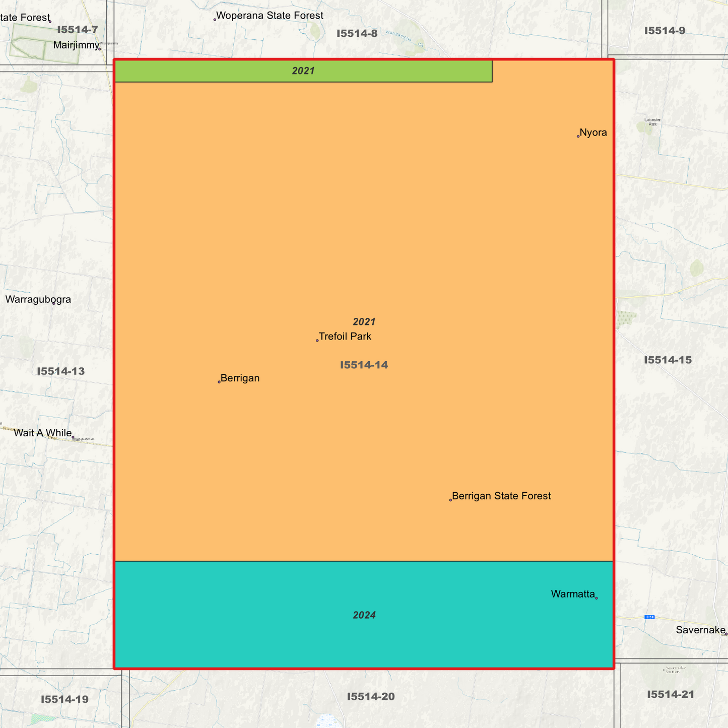This screenshot has width=728, height=728.
Task: Click the I5514-20 map sheet label
Action: point(371,697)
